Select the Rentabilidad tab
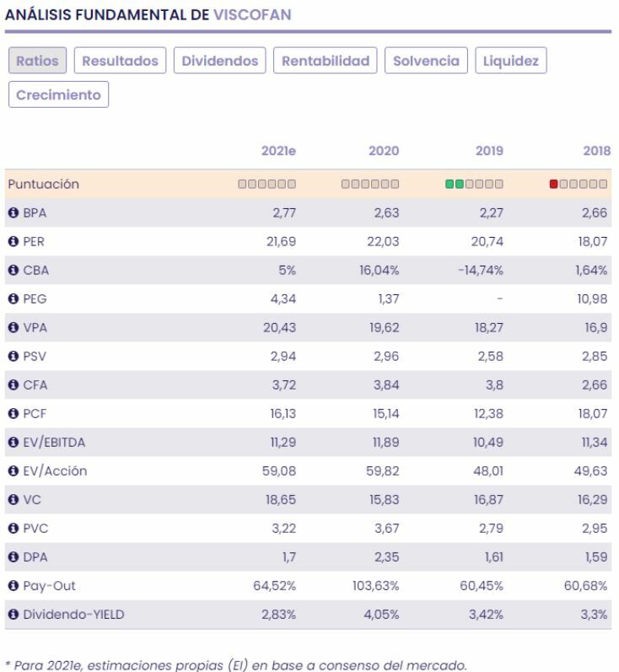 [326, 61]
